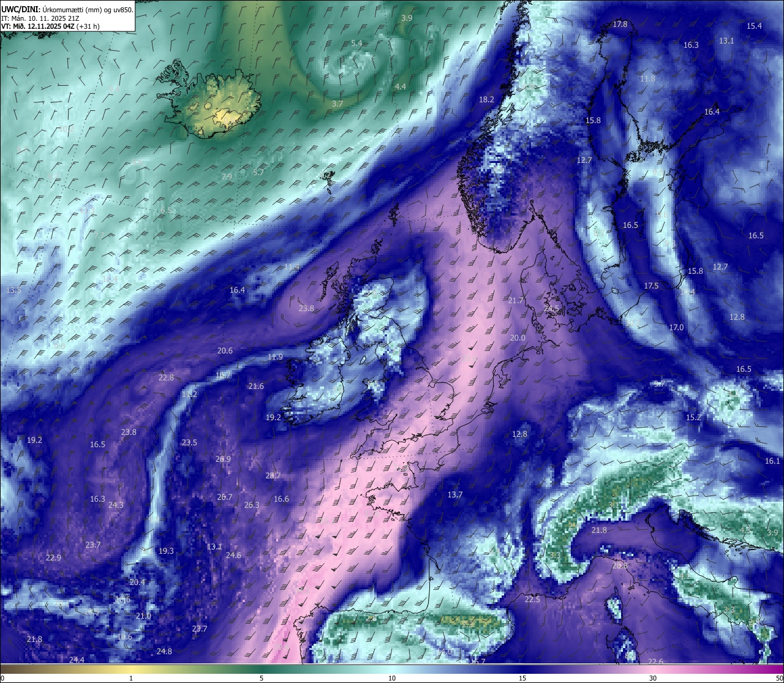The width and height of the screenshot is (784, 683).
Task: Click the 20.4 value label
Action: [x=137, y=583]
